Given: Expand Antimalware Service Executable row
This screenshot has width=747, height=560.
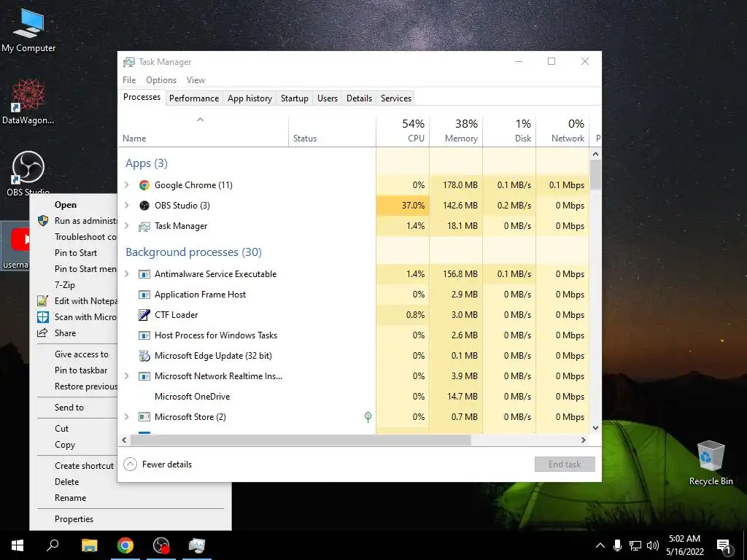Looking at the screenshot, I should pos(127,274).
